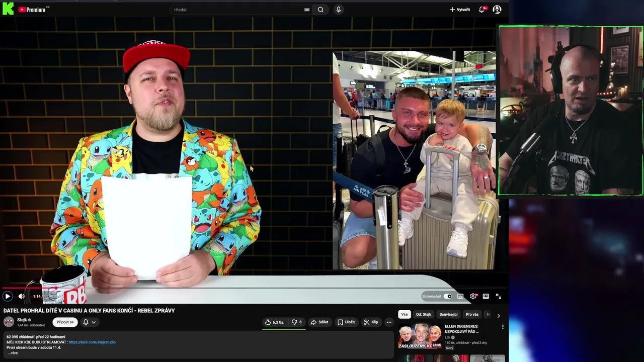This screenshot has height=362, width=644.
Task: Click the streamer webcam overlay
Action: [571, 111]
